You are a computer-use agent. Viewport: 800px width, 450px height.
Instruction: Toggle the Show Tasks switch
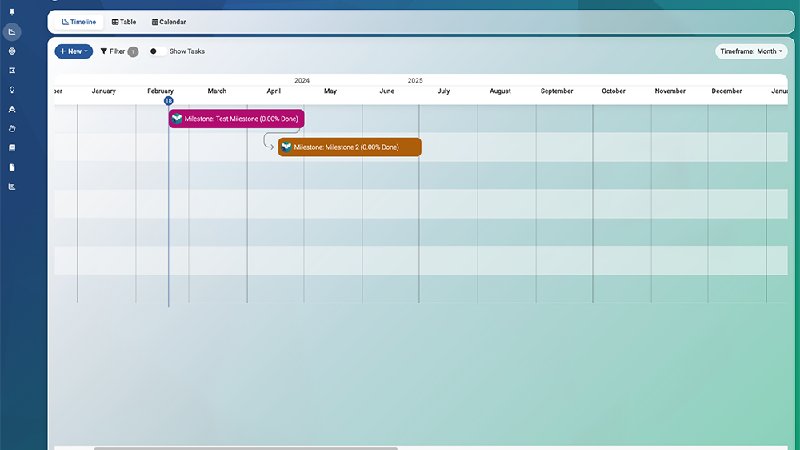point(157,52)
